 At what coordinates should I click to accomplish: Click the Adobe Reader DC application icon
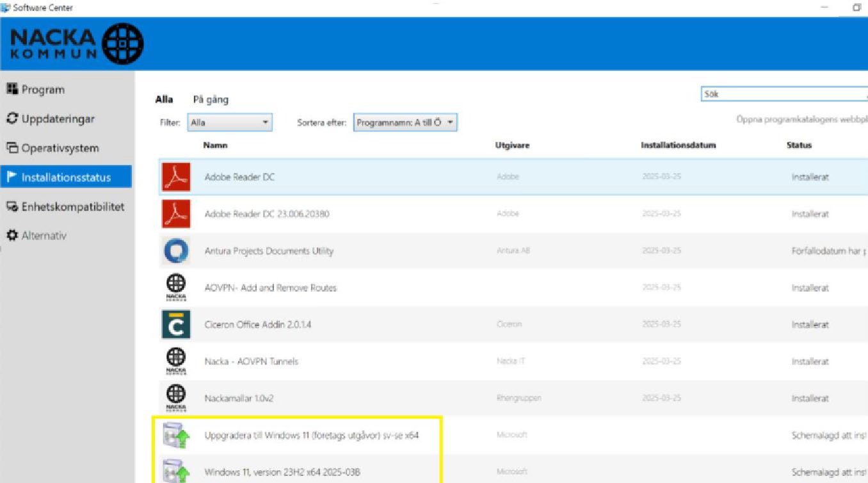175,177
